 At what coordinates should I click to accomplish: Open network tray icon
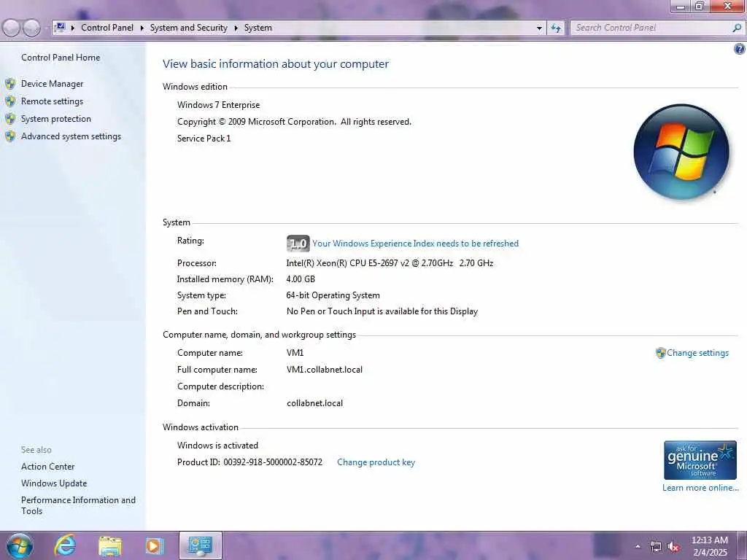coord(656,547)
